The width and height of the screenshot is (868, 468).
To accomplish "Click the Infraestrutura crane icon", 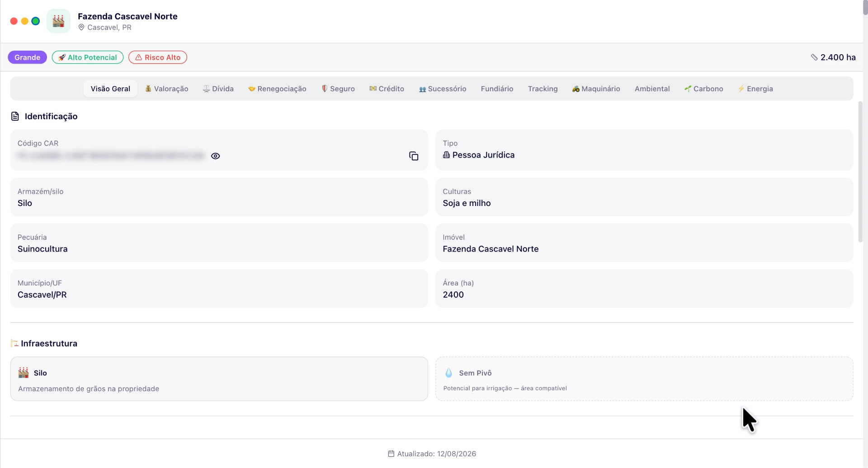I will (14, 343).
